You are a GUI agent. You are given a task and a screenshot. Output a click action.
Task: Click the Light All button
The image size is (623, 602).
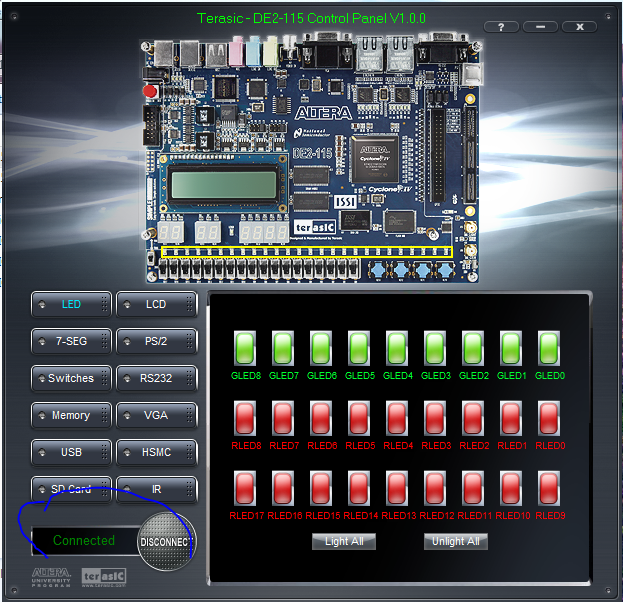344,542
